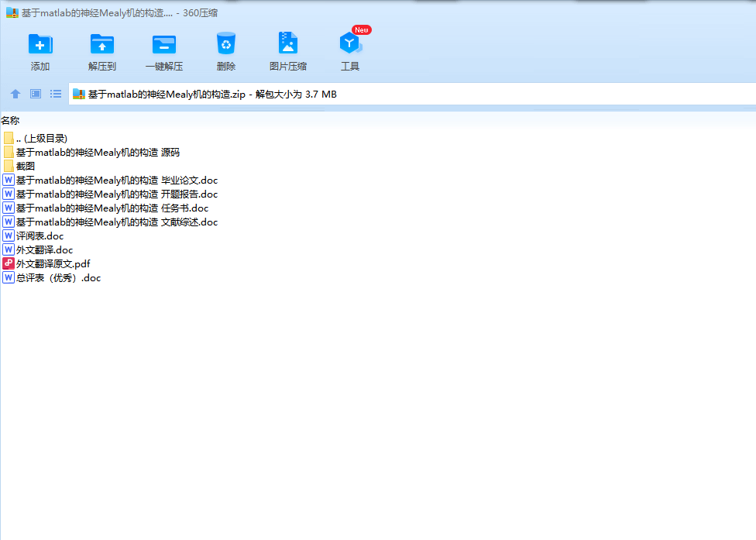Open the 工具 (Tools) icon with New badge
Image resolution: width=756 pixels, height=540 pixels.
(350, 43)
